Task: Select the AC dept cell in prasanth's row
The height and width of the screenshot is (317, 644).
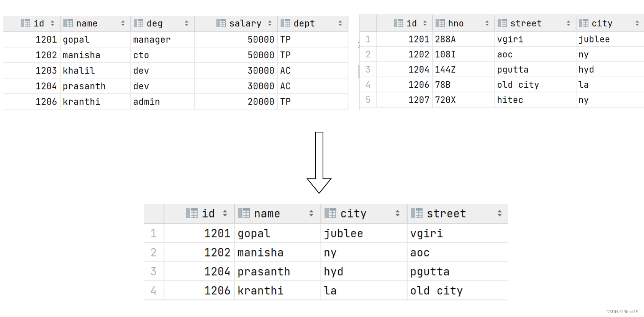Action: pyautogui.click(x=313, y=86)
